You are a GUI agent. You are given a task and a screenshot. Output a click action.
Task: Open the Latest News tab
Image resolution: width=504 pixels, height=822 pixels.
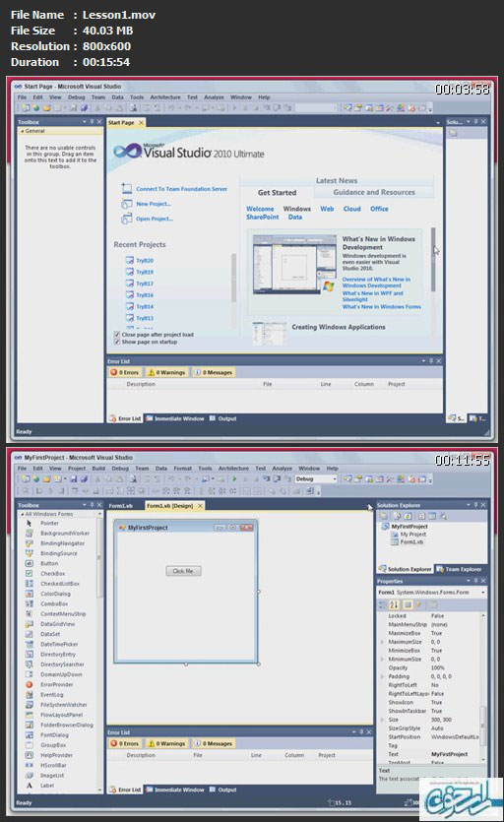[337, 180]
